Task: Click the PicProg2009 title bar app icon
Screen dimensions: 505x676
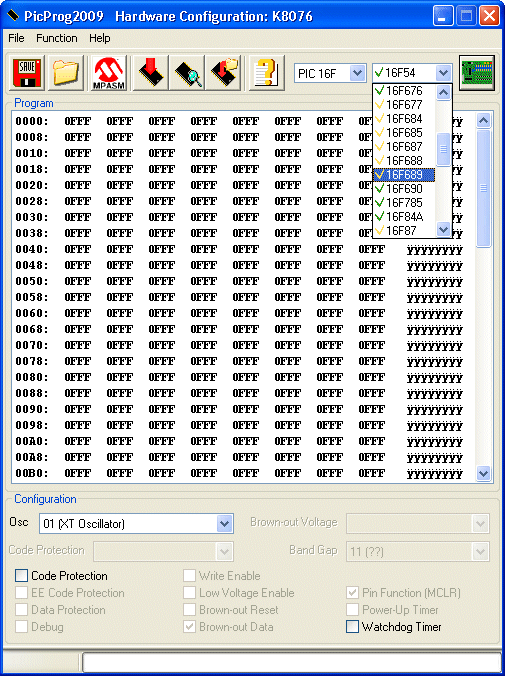Action: (x=13, y=16)
